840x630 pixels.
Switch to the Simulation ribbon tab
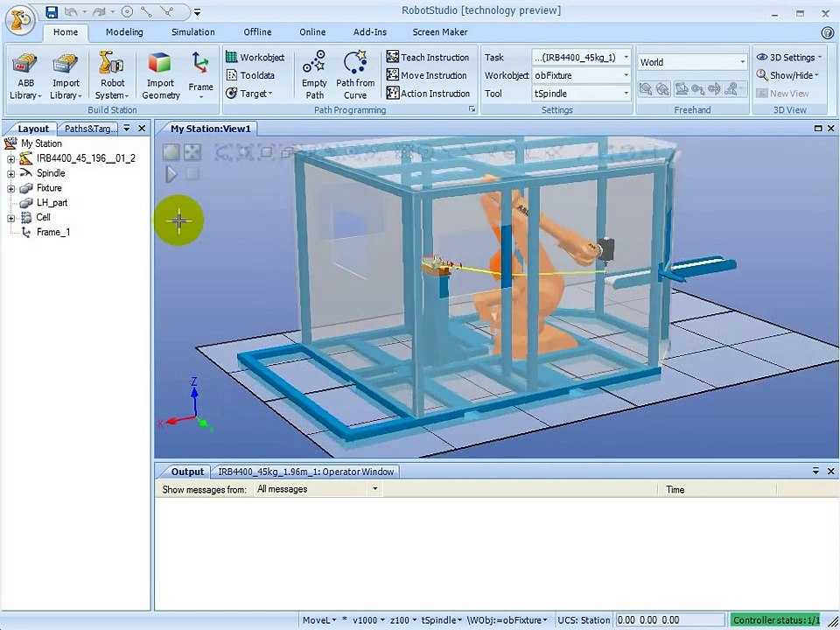click(x=192, y=32)
